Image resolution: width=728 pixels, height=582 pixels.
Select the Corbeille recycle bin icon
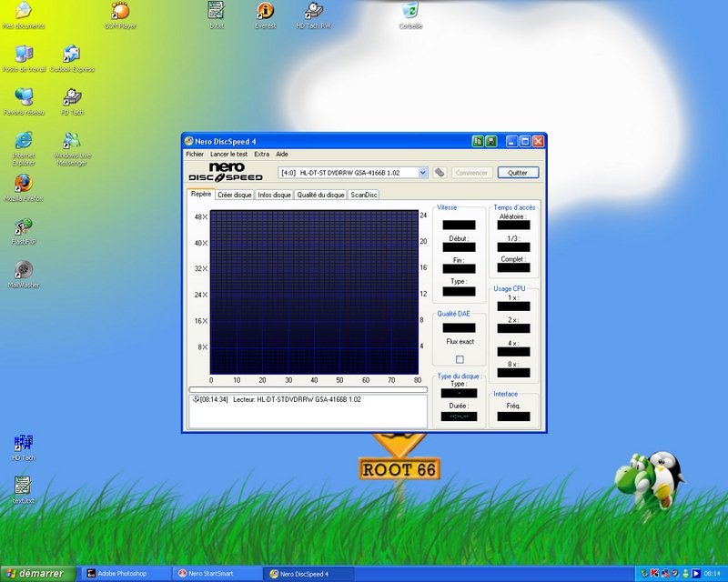410,15
